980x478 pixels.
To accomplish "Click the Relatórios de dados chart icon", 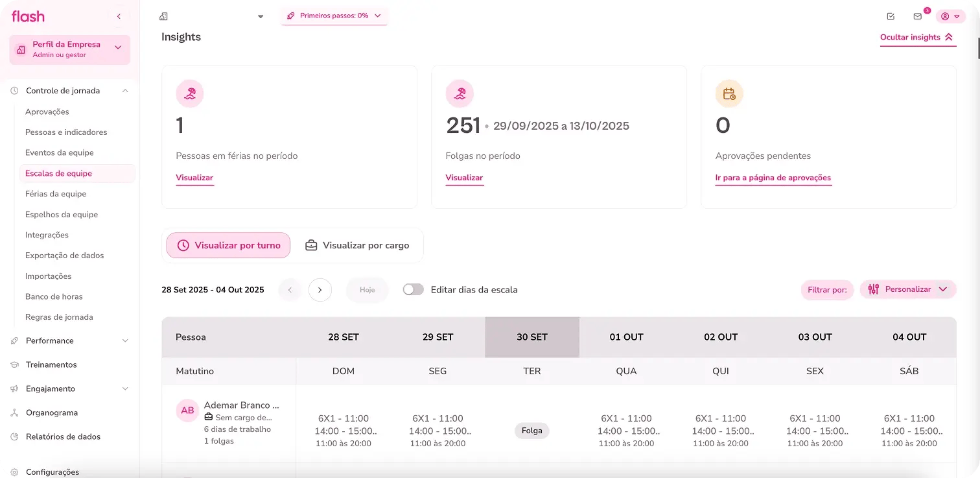I will (x=14, y=436).
